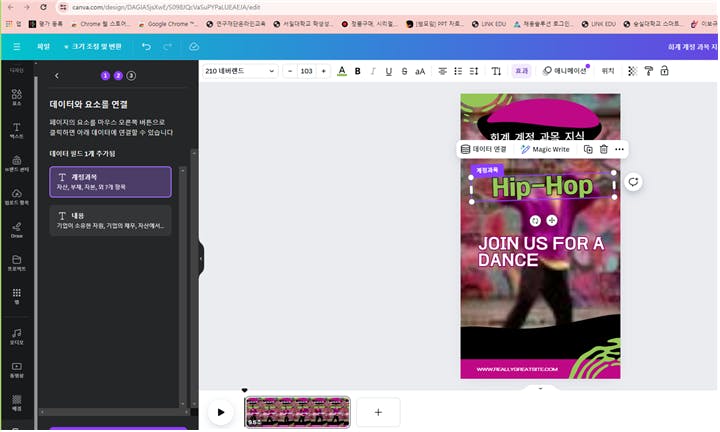
Task: Toggle vertical text direction
Action: click(496, 71)
